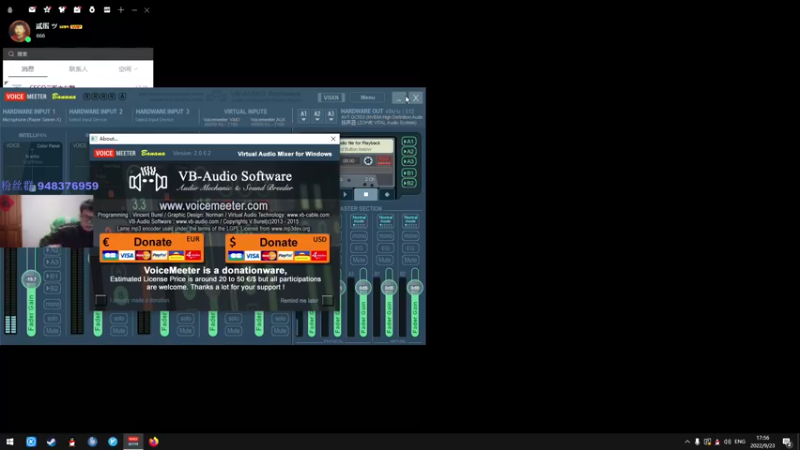
Task: Toggle recorder A2 bus assignment
Action: coord(409,152)
